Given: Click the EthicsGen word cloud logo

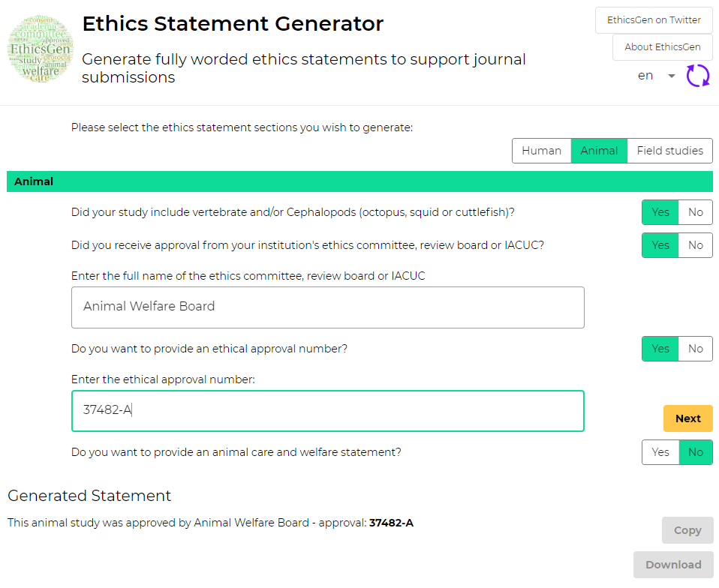Looking at the screenshot, I should coord(41,49).
